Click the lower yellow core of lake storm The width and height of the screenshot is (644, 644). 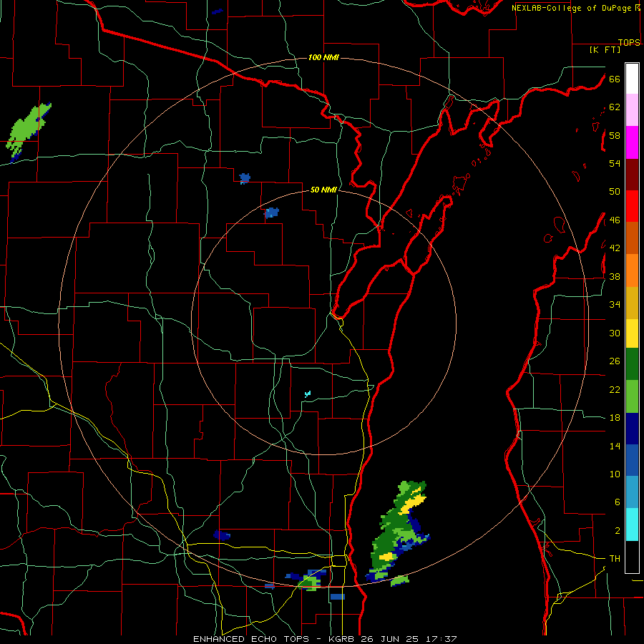tap(387, 557)
